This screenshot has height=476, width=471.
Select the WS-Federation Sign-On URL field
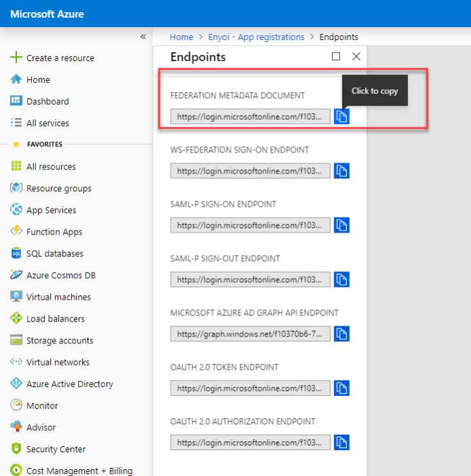tap(250, 171)
